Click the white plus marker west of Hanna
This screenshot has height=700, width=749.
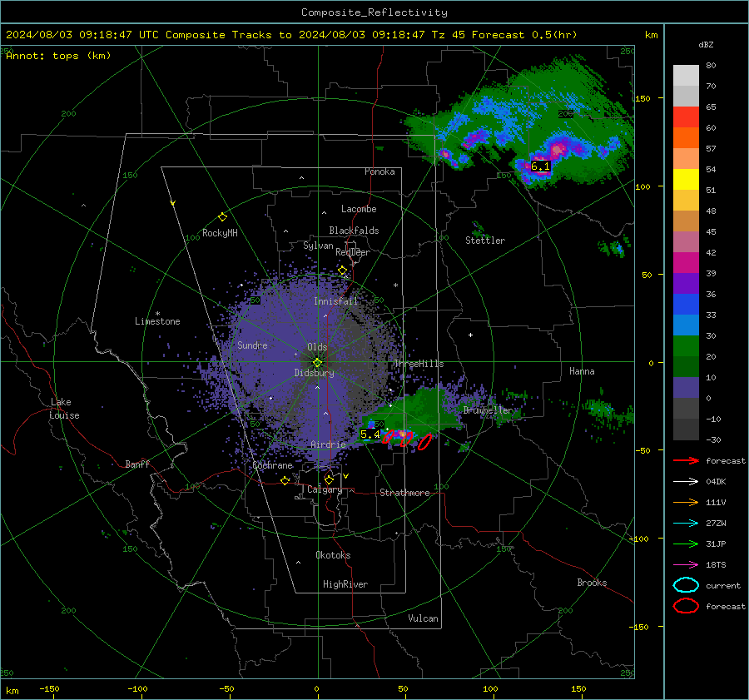470,335
